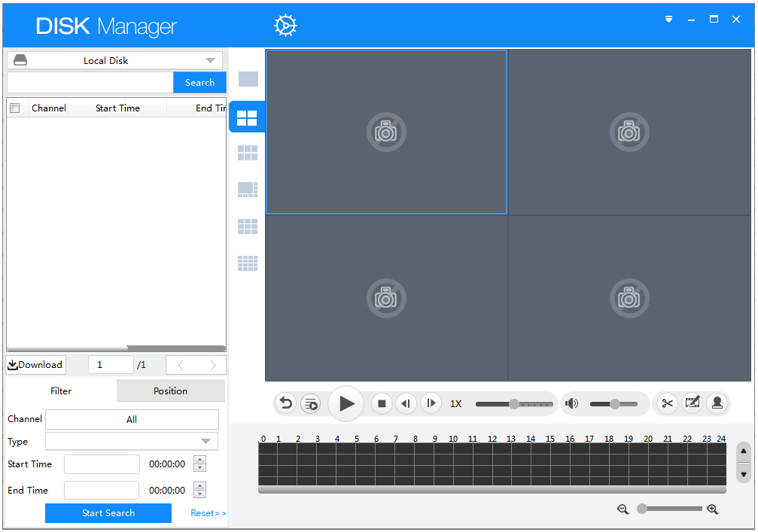The image size is (758, 532).
Task: Click the playback settings gear icon
Action: [x=285, y=26]
